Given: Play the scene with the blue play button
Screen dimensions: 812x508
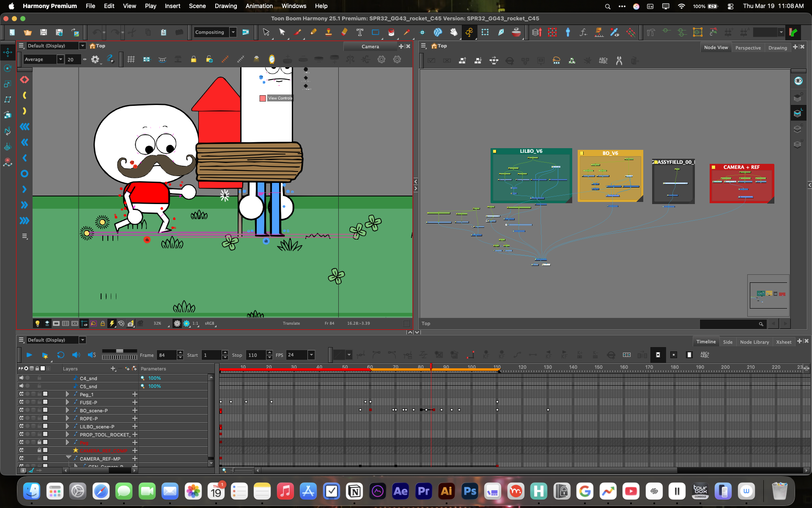Looking at the screenshot, I should [29, 355].
